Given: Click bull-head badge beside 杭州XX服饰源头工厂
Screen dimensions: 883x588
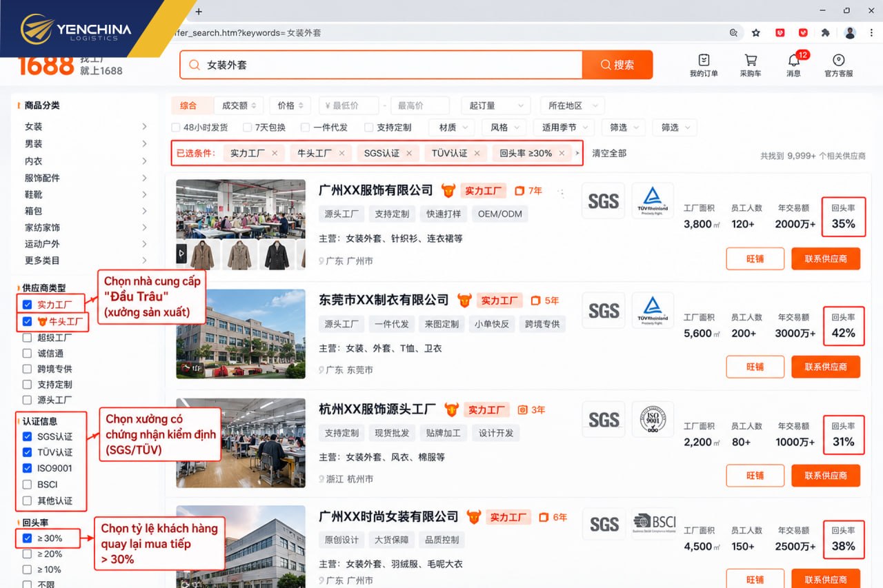Looking at the screenshot, I should pyautogui.click(x=452, y=409).
